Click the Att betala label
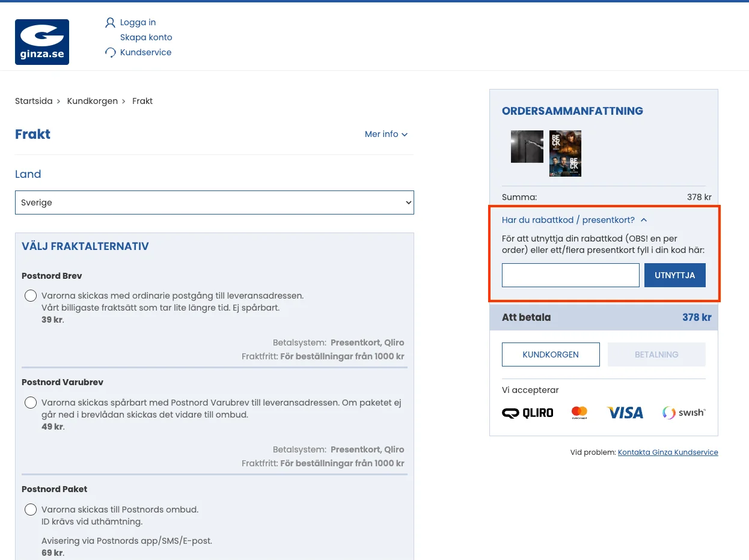Viewport: 749px width, 560px height. point(526,317)
